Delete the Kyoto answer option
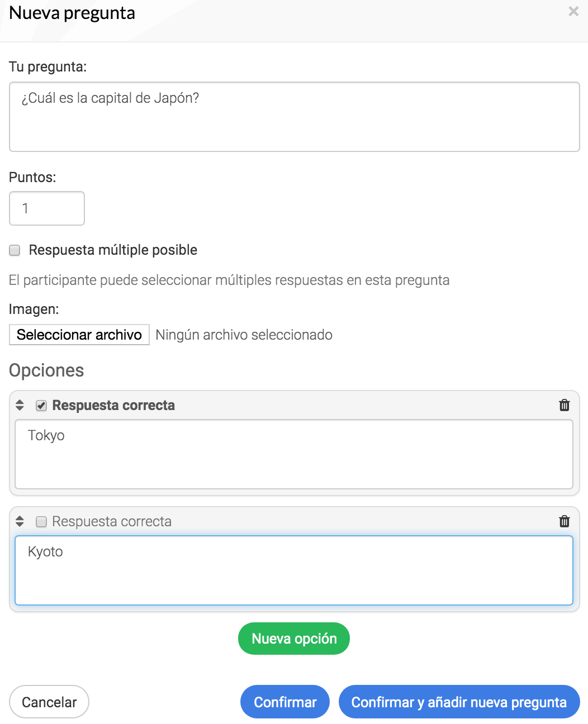This screenshot has width=588, height=724. (x=565, y=521)
